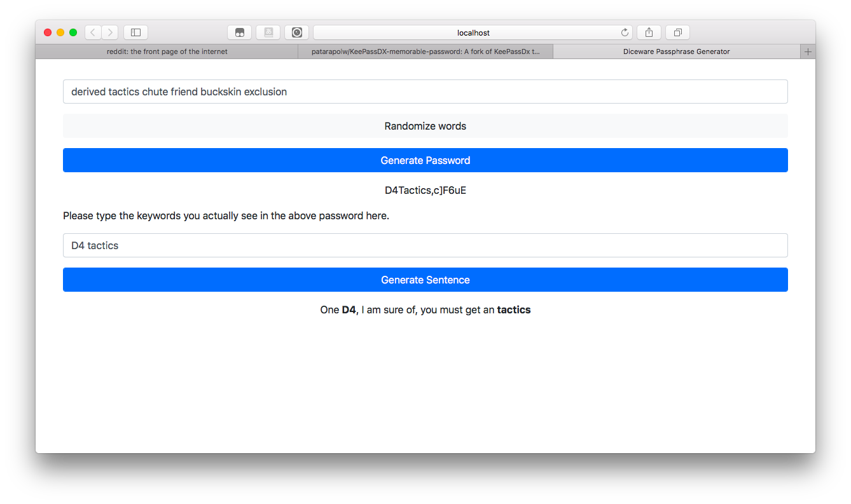
Task: Click the first extension icon left of address bar
Action: click(240, 32)
